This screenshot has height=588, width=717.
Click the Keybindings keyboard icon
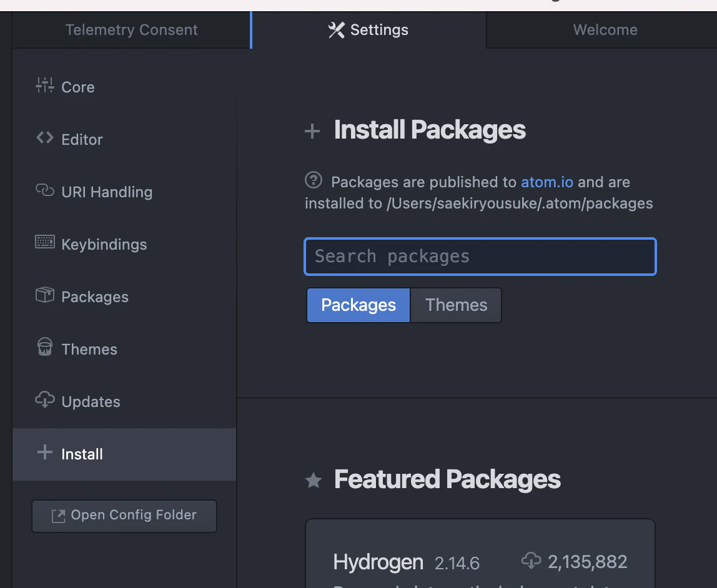[x=45, y=243]
